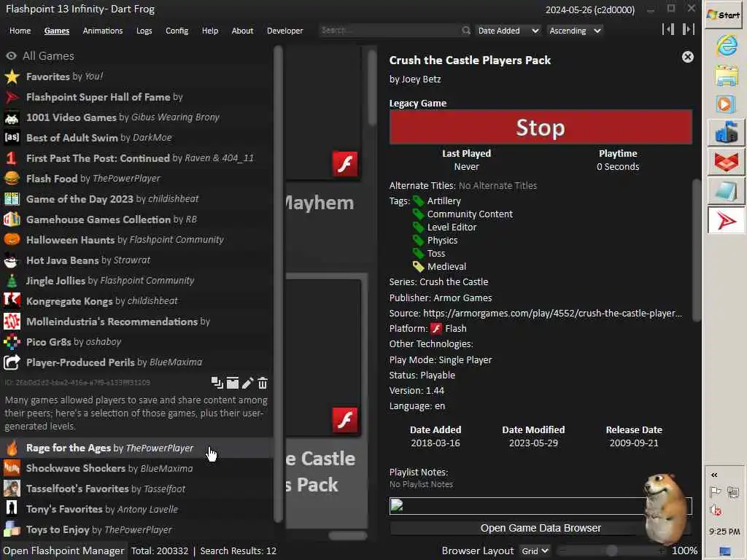Click the Crush the Castle game thumbnail

(323, 357)
